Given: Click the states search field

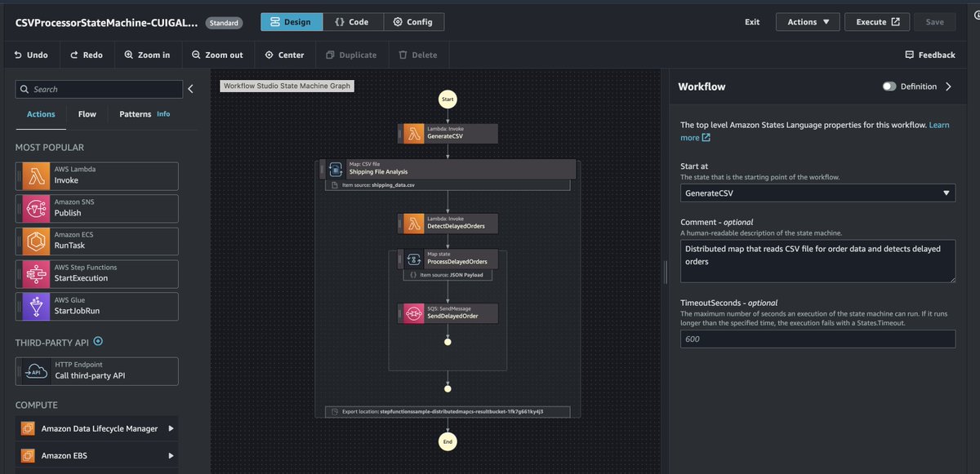Looking at the screenshot, I should (x=99, y=89).
